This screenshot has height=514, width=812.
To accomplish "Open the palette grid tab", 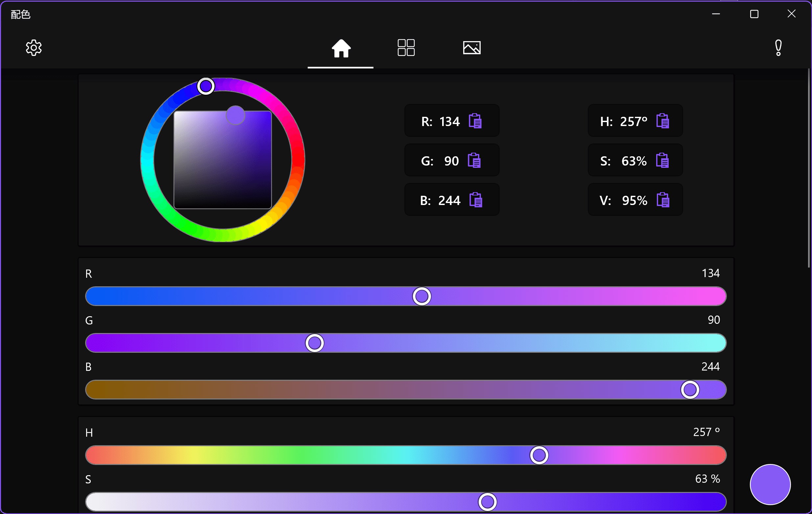I will tap(406, 48).
